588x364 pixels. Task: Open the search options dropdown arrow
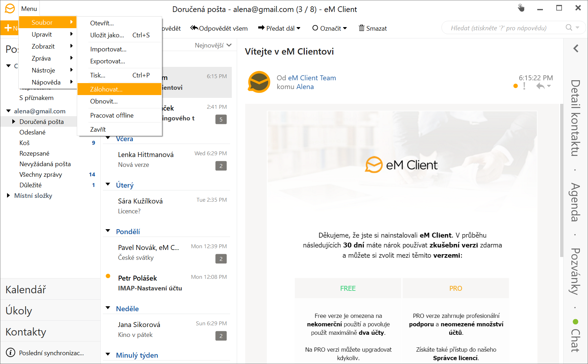click(577, 27)
